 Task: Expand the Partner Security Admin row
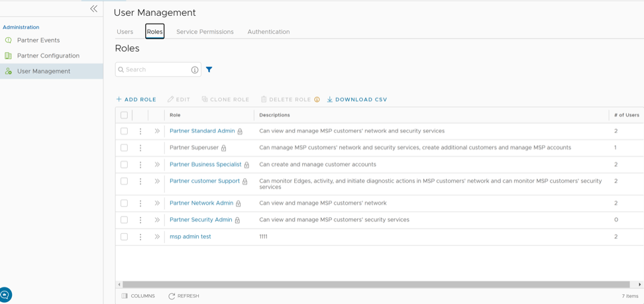pos(157,220)
